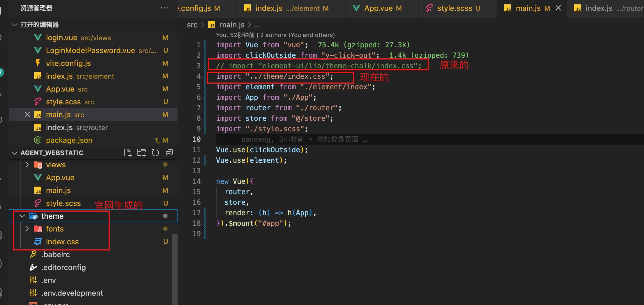Close the main.js editor tab
The width and height of the screenshot is (644, 305).
coord(558,8)
